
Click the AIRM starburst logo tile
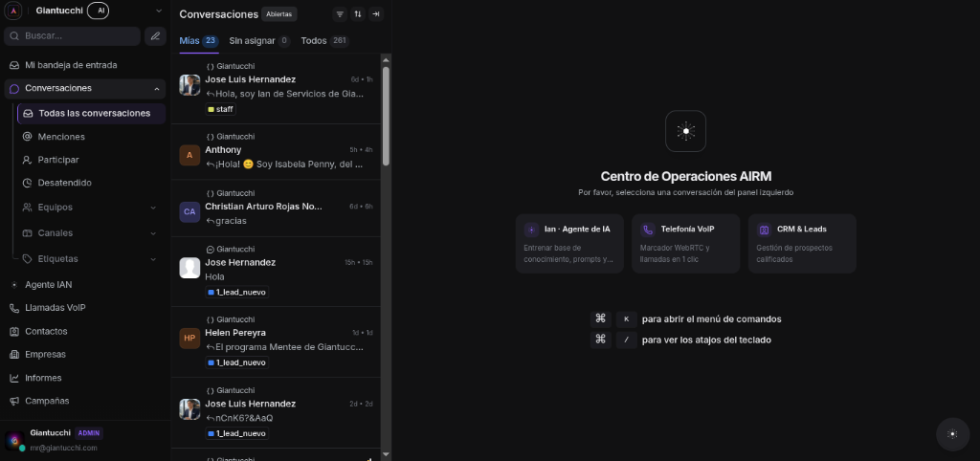[685, 131]
